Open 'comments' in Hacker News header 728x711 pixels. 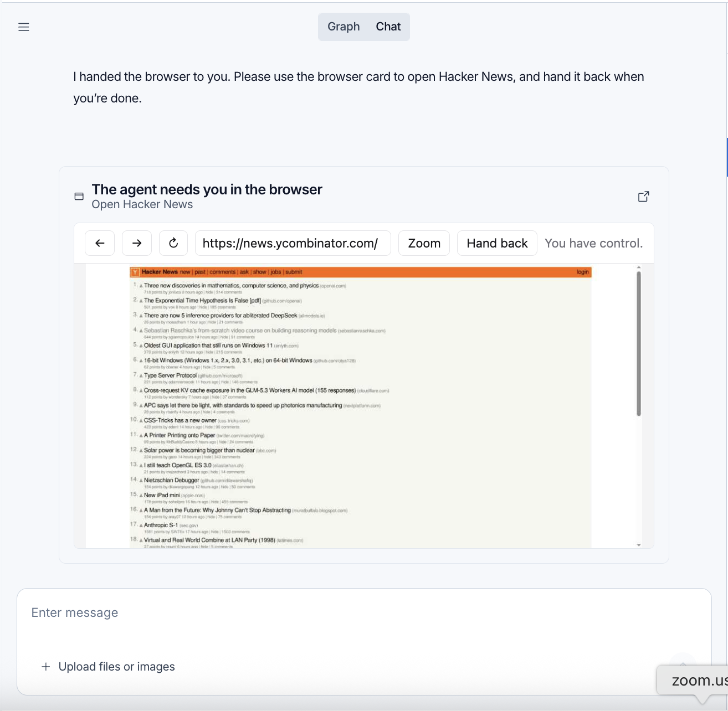pyautogui.click(x=223, y=272)
